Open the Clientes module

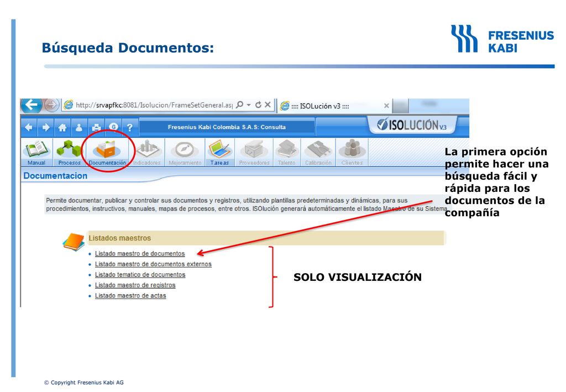click(352, 153)
